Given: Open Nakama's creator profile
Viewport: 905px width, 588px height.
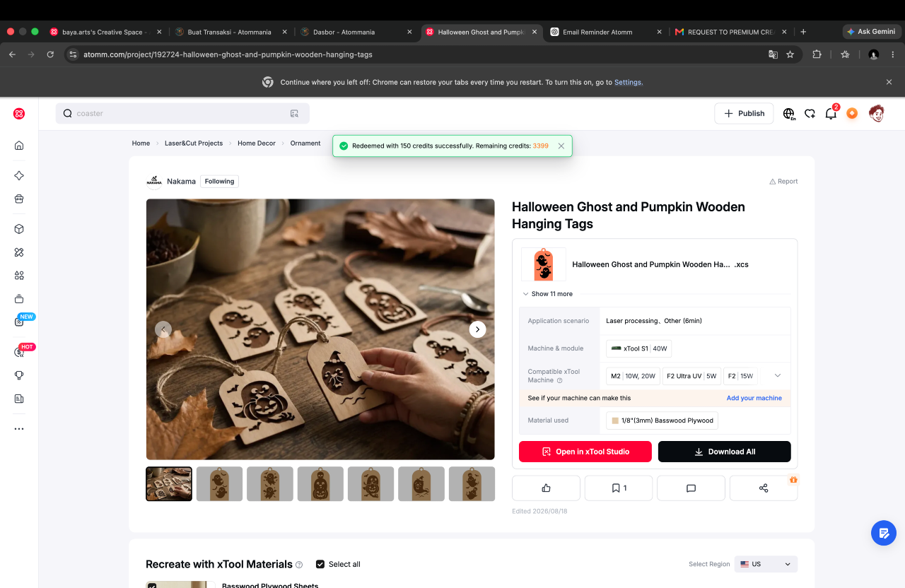Looking at the screenshot, I should tap(181, 182).
